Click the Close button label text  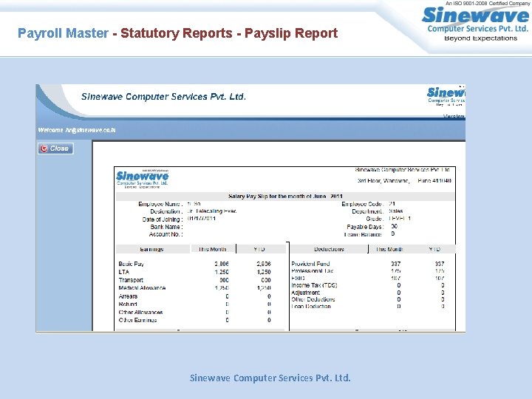pyautogui.click(x=59, y=149)
